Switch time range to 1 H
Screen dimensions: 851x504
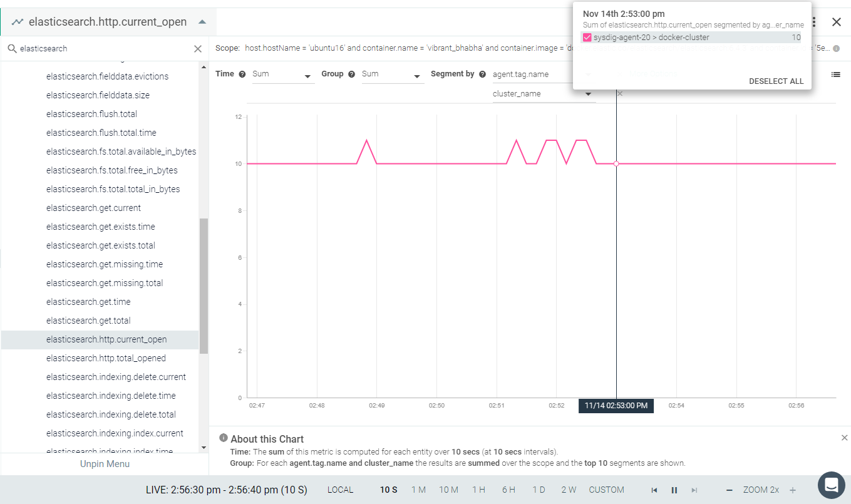478,490
